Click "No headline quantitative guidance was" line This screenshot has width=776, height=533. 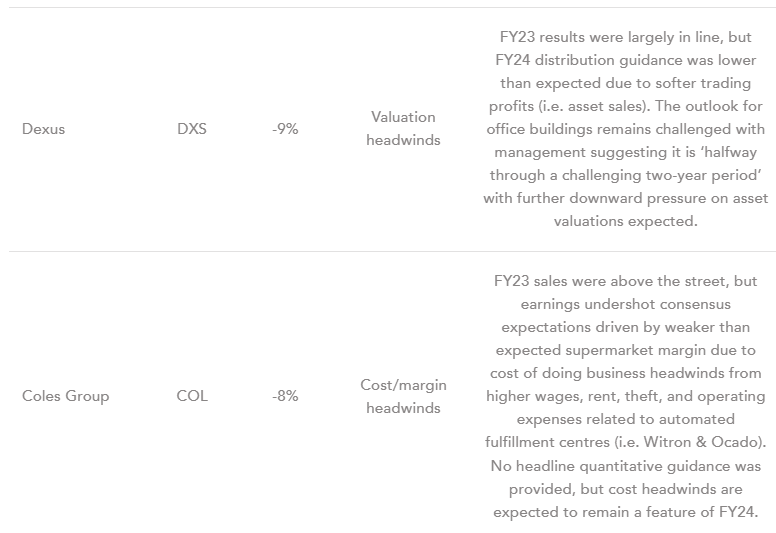click(627, 465)
